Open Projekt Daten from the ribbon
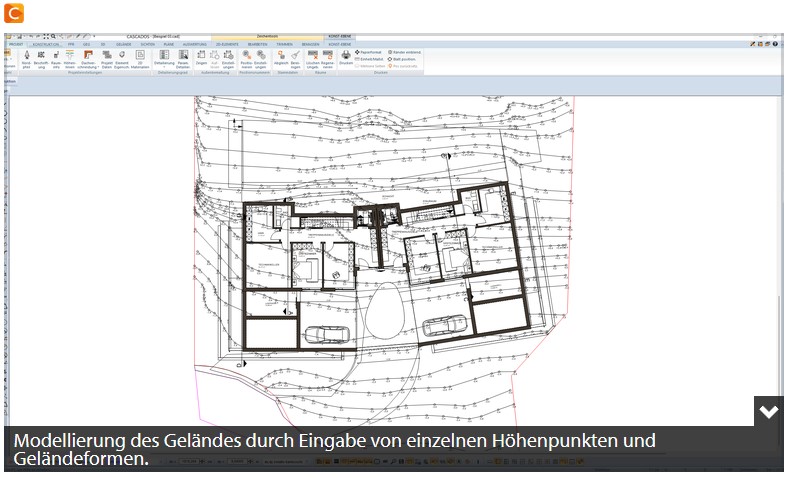Viewport: 787px width, 478px height. coord(107,59)
